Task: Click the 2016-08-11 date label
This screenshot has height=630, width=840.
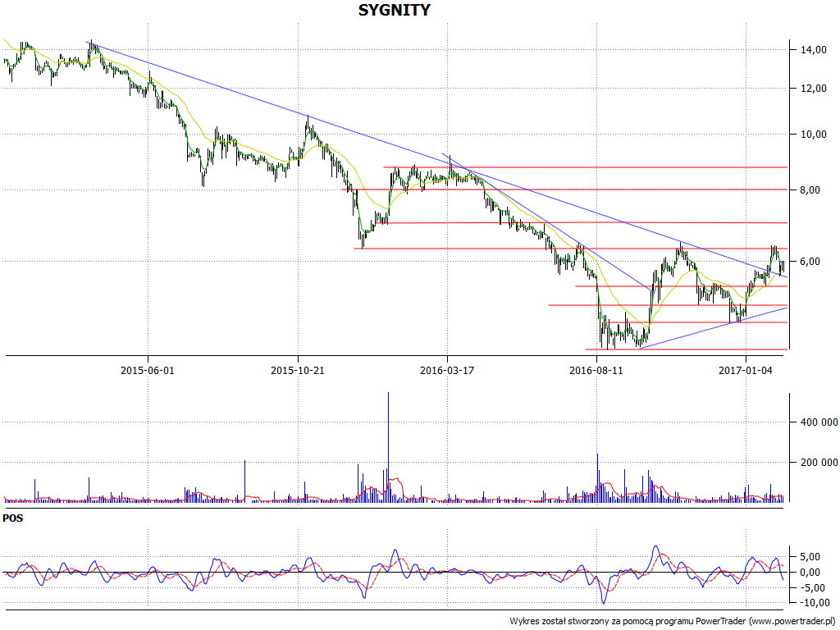Action: tap(596, 370)
